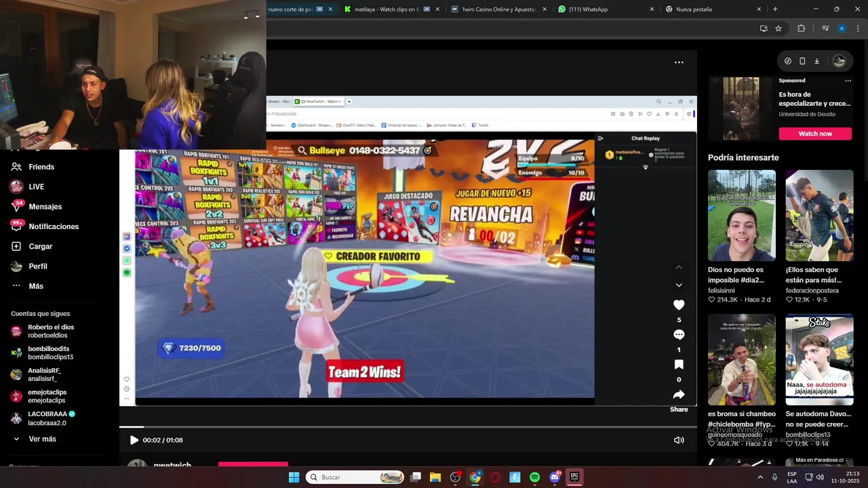Click the download app icon in header
This screenshot has height=488, width=868.
[x=816, y=61]
